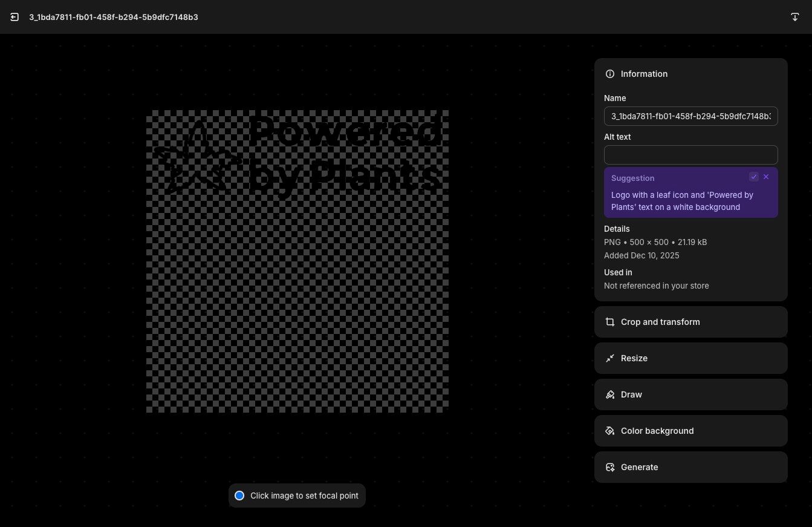Dismiss the alt text suggestion

coord(766,177)
